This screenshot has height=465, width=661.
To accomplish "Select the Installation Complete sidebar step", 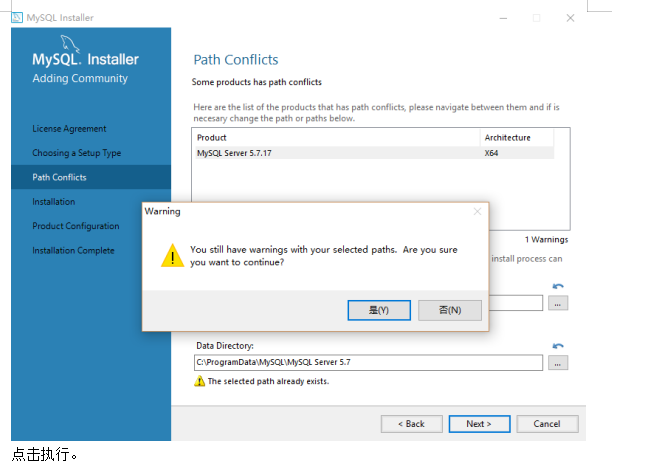I will (x=73, y=250).
